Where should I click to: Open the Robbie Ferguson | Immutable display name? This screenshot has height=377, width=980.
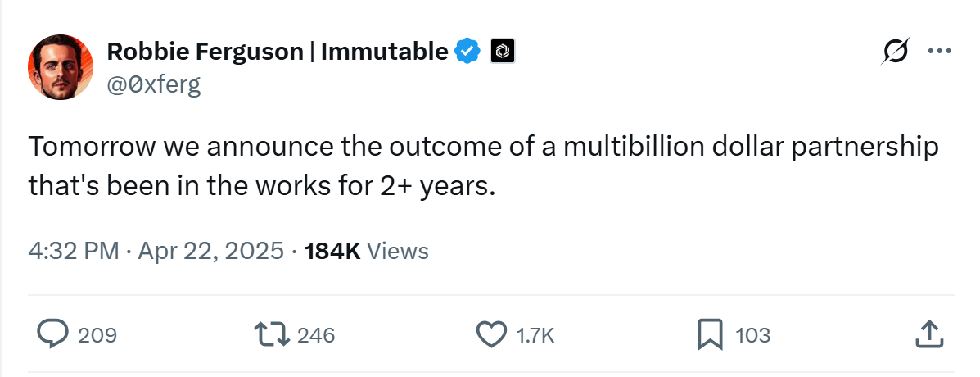coord(278,52)
